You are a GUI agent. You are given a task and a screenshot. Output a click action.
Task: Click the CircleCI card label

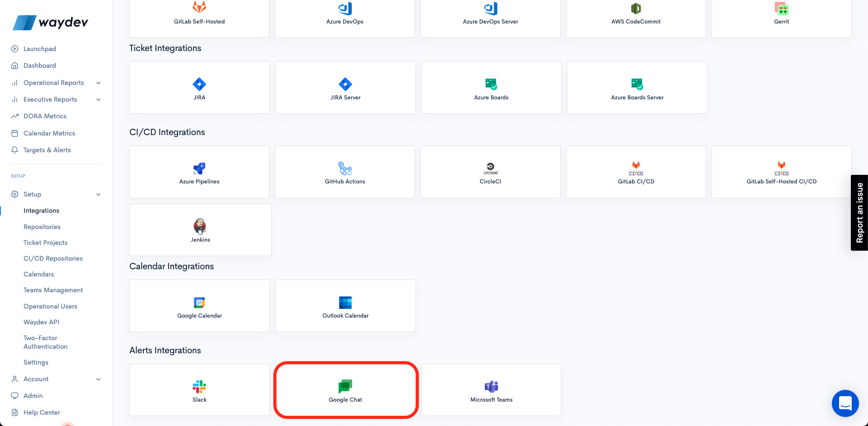point(491,182)
